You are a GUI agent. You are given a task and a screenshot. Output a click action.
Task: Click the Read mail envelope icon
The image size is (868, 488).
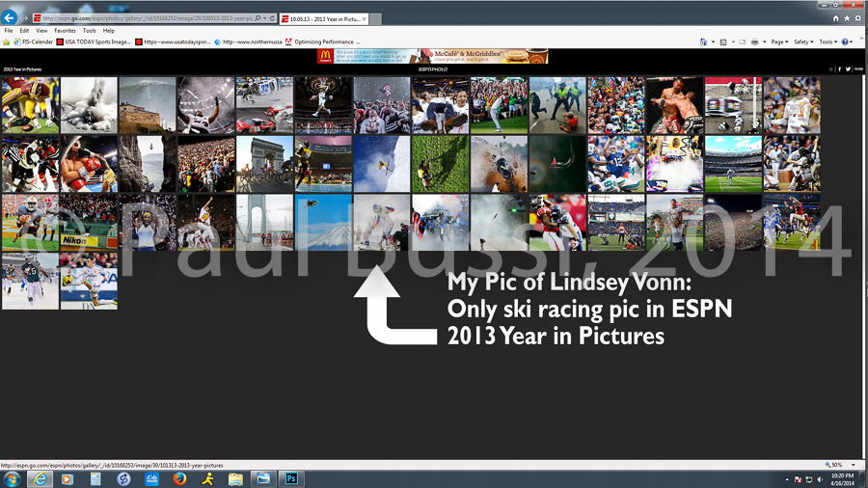(742, 41)
